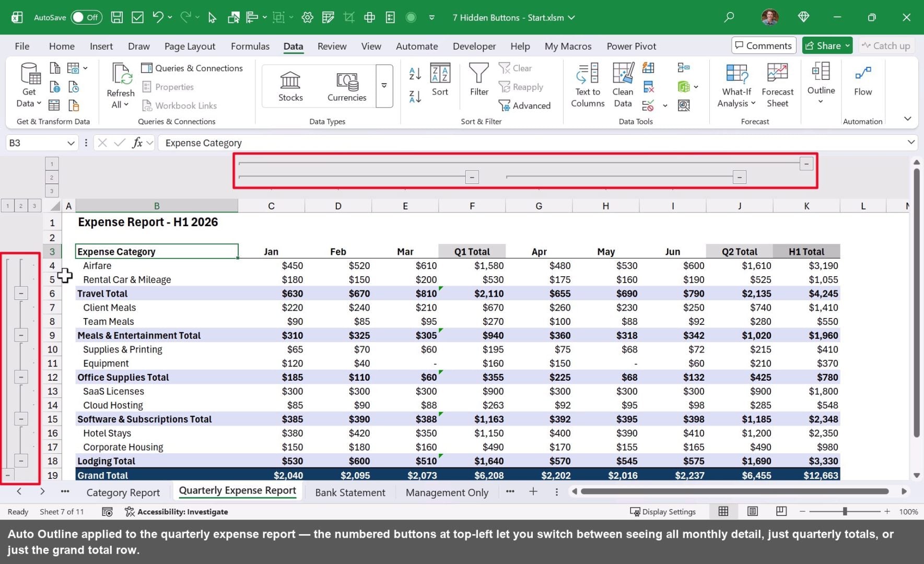Click the zoom in plus button
924x564 pixels.
[x=887, y=512]
